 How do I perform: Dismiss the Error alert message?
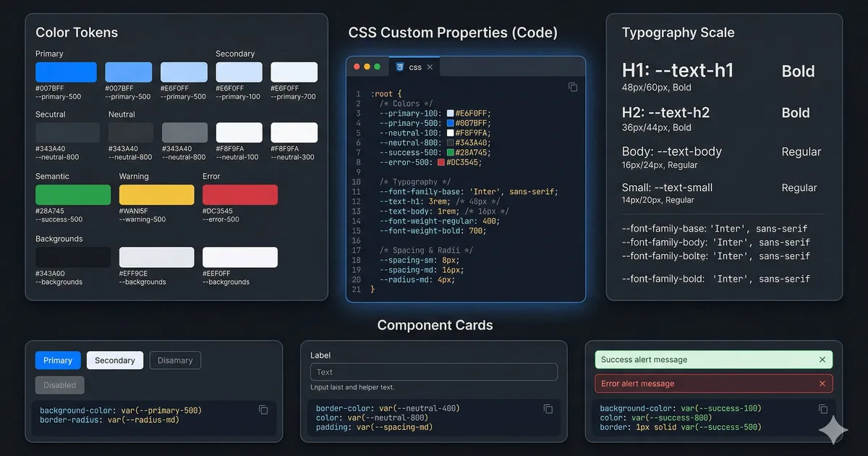[x=822, y=383]
